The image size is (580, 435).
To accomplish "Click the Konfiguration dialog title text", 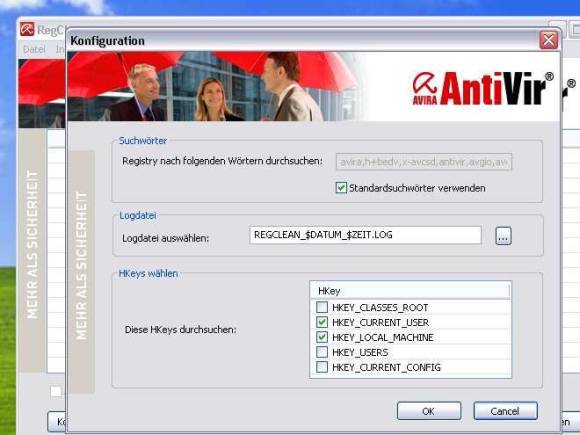I will (x=107, y=41).
